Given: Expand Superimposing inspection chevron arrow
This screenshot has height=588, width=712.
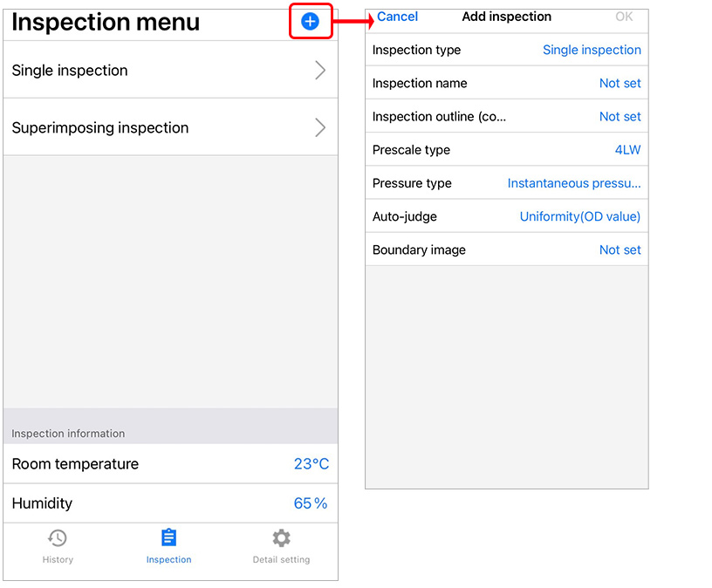Looking at the screenshot, I should [320, 128].
